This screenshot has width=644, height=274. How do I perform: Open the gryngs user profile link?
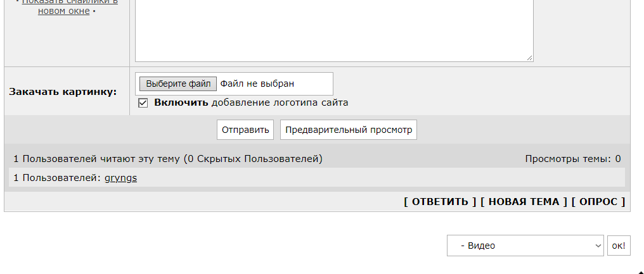[120, 178]
